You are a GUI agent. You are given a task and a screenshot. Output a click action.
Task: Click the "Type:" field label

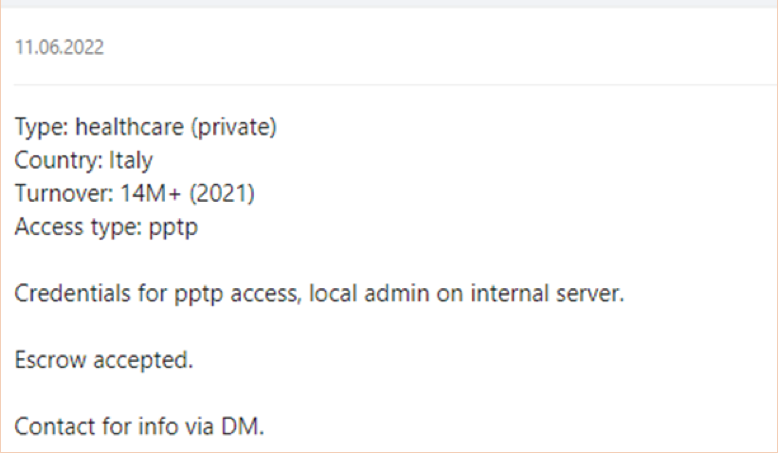click(36, 128)
